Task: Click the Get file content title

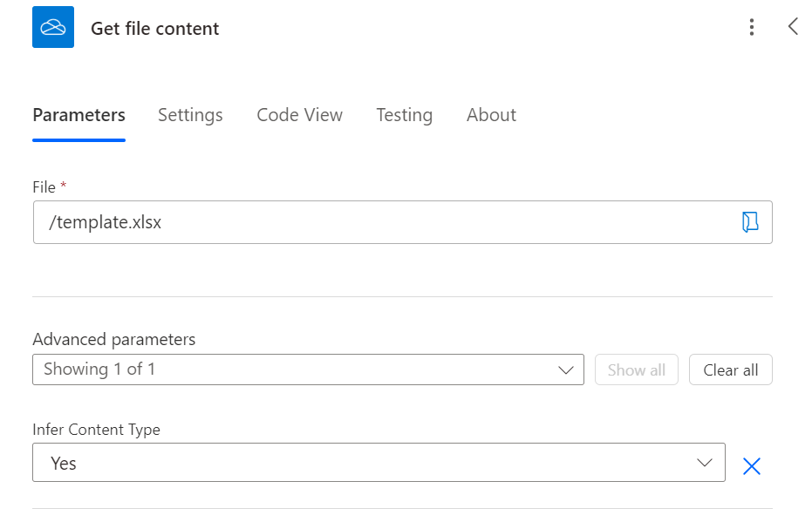Action: tap(155, 29)
